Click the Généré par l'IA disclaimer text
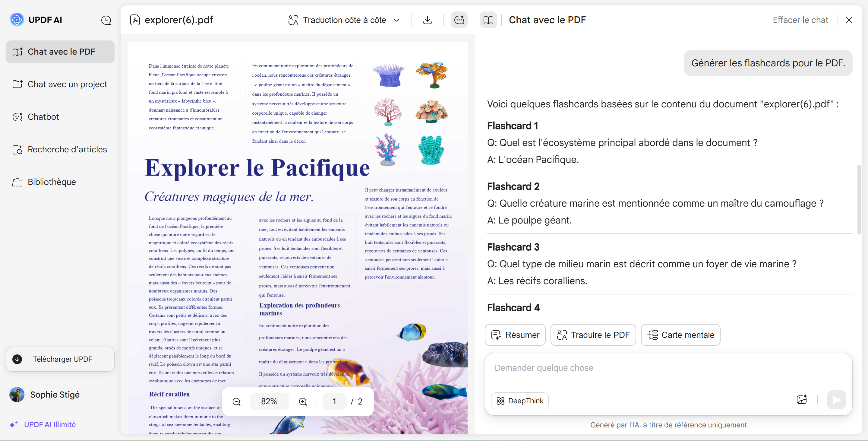This screenshot has height=441, width=868. [668, 425]
